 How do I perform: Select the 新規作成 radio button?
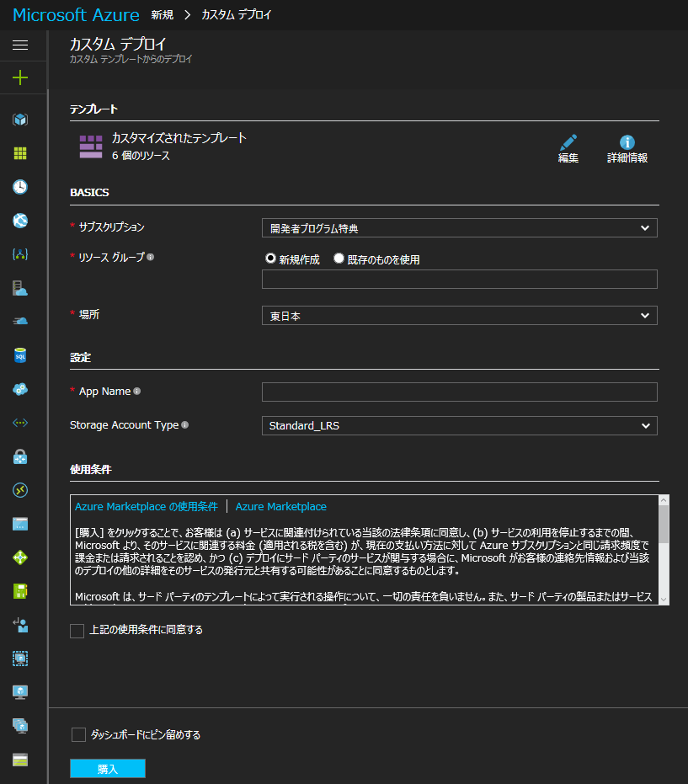pos(270,258)
